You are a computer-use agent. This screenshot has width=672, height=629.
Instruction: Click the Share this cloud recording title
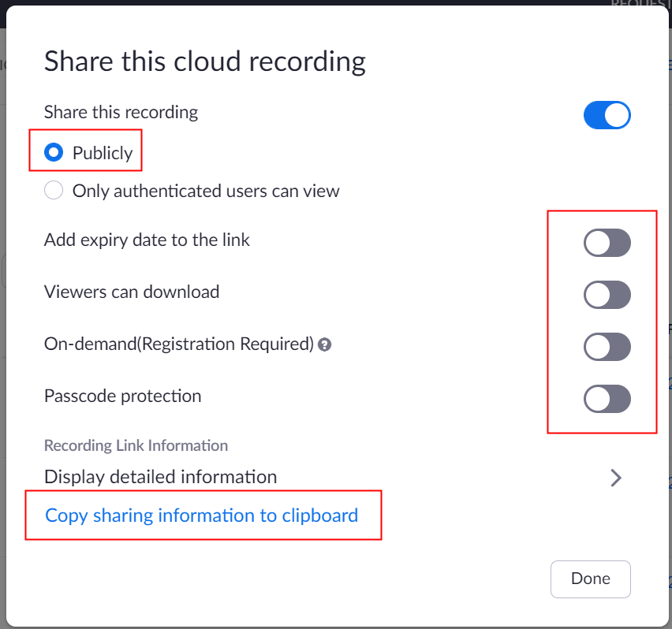[x=205, y=61]
